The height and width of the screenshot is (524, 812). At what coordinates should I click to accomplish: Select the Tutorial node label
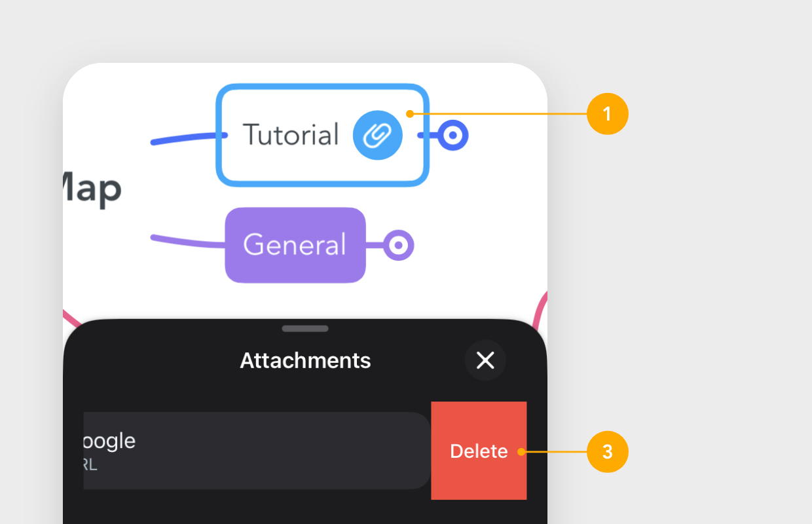(x=291, y=135)
